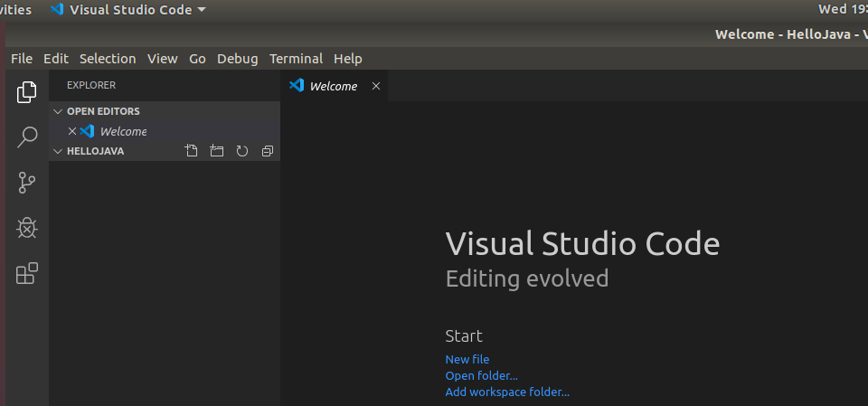The width and height of the screenshot is (868, 406).
Task: Collapse the OPEN EDITORS section
Action: click(x=58, y=111)
